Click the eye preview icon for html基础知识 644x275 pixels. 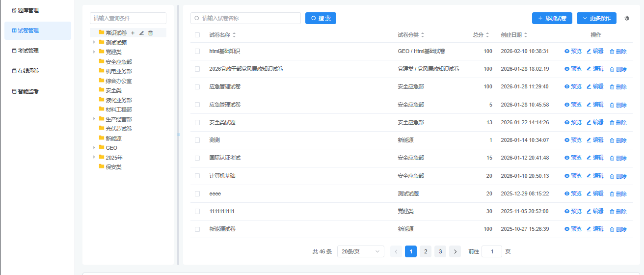[x=567, y=51]
